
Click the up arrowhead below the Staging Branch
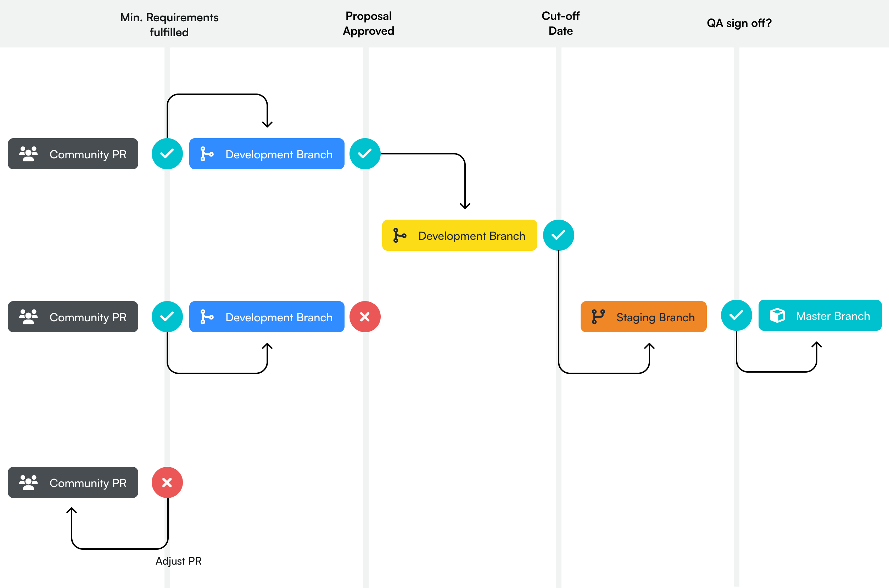(649, 346)
